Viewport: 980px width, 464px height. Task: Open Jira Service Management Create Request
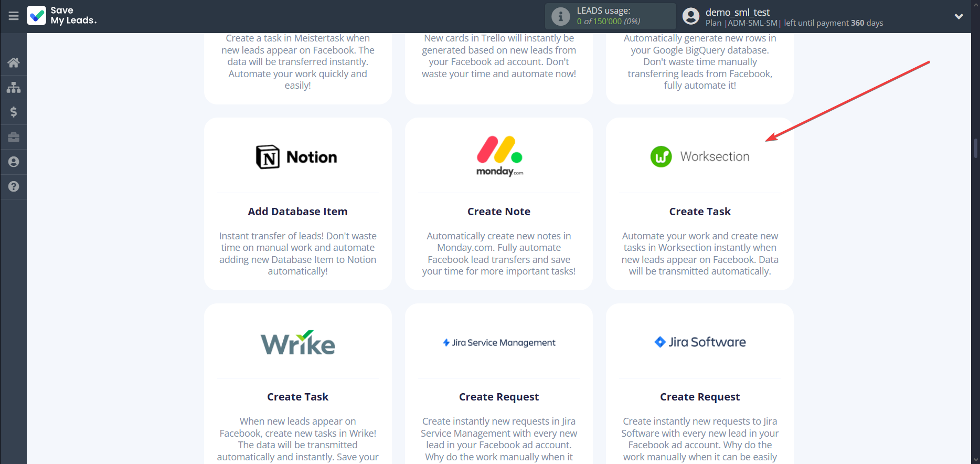499,397
